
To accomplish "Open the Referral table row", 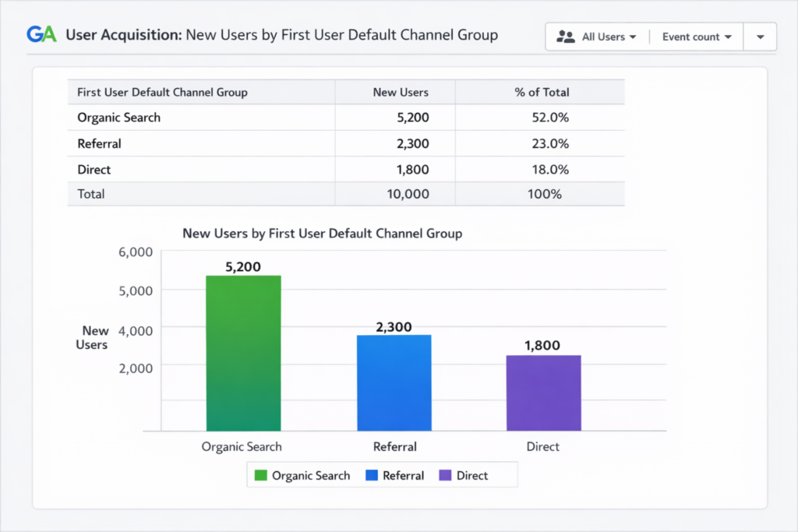I will point(97,143).
